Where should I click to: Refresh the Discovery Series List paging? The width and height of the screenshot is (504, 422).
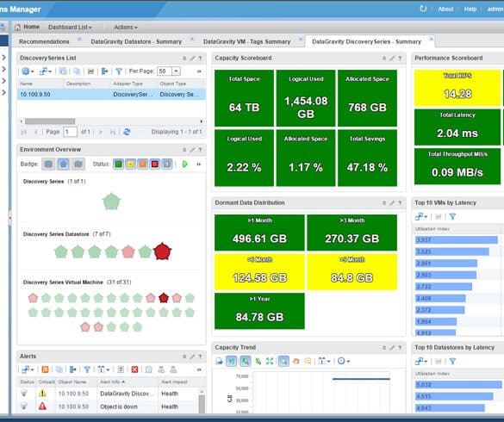(127, 132)
